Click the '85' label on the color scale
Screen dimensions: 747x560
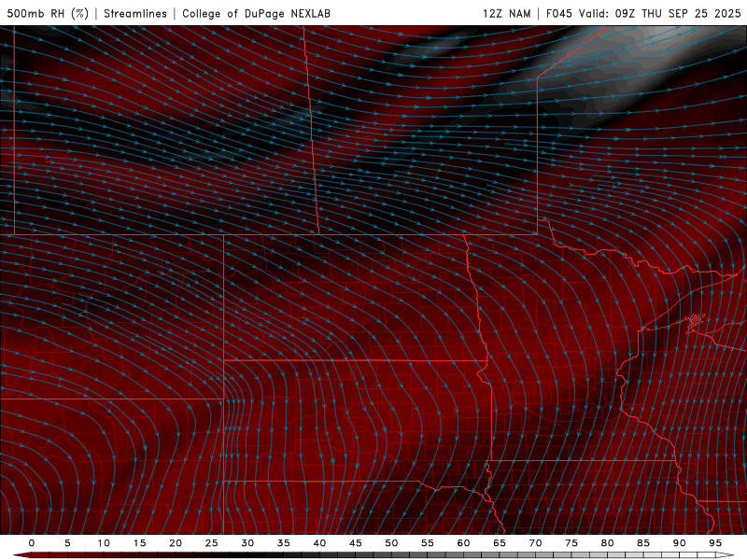click(643, 543)
